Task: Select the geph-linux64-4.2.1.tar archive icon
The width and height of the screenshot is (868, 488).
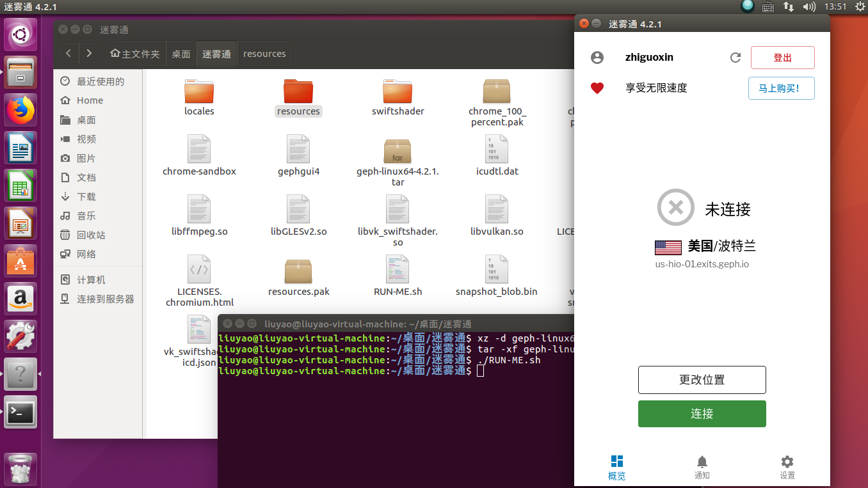Action: pyautogui.click(x=398, y=150)
